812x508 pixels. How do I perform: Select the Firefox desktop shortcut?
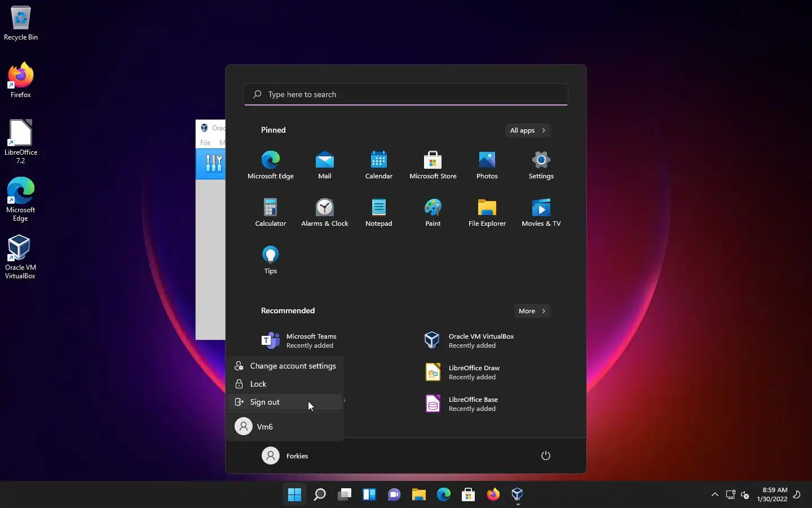pos(21,80)
